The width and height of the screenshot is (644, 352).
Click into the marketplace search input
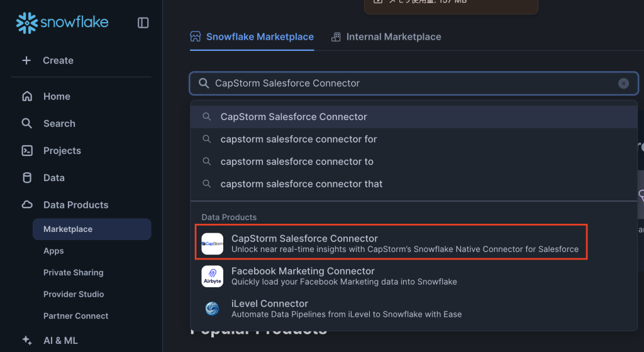click(x=414, y=83)
